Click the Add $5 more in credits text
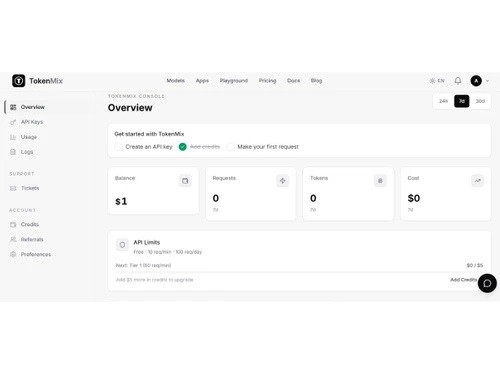The width and height of the screenshot is (500, 375). [x=154, y=280]
